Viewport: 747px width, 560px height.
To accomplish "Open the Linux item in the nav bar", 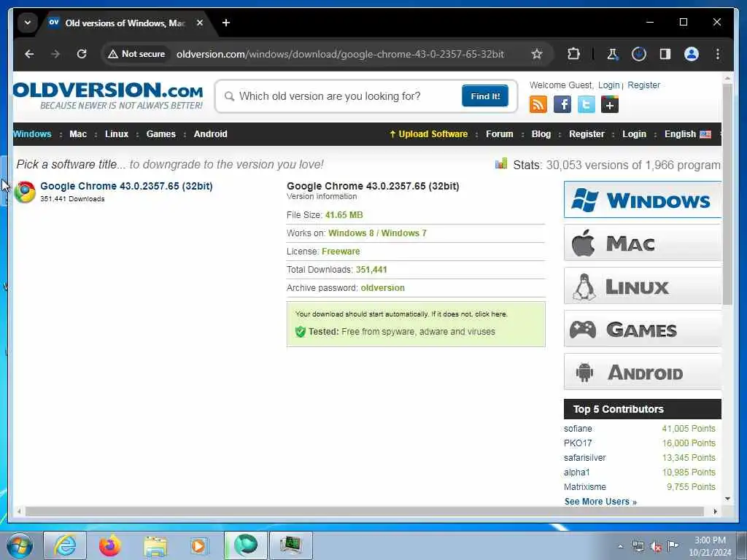I will point(117,134).
